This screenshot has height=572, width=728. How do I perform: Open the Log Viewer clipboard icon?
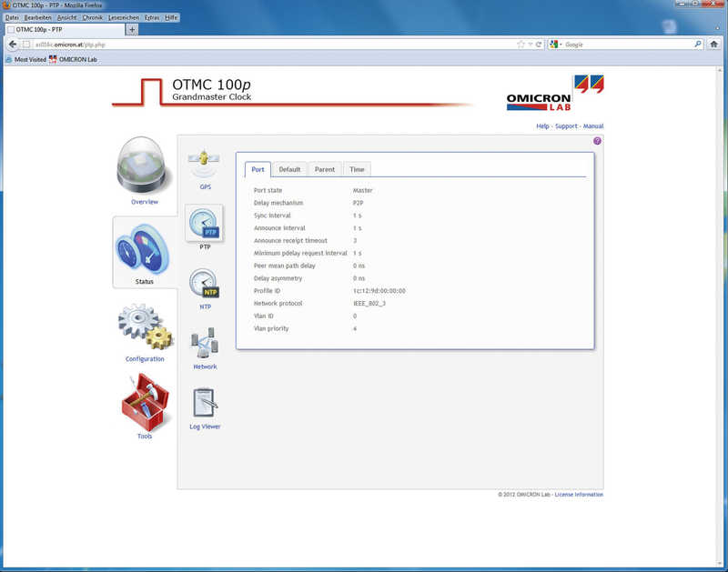205,402
